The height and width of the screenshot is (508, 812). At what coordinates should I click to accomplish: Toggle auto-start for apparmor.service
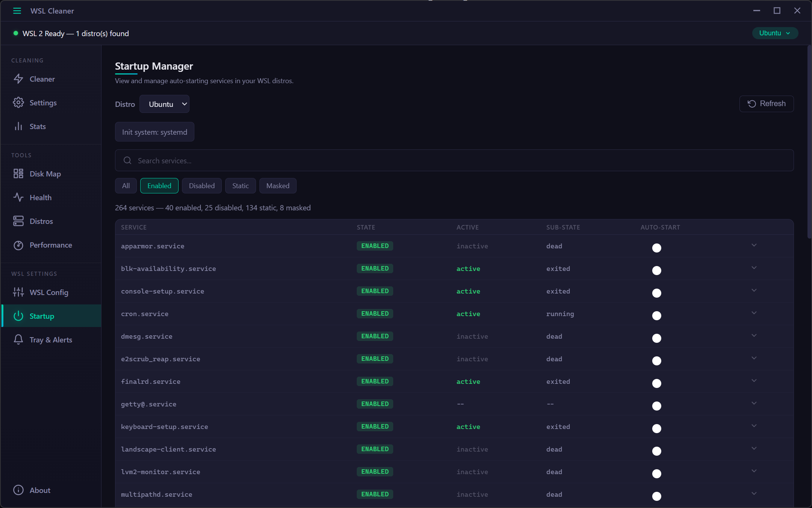pyautogui.click(x=656, y=248)
